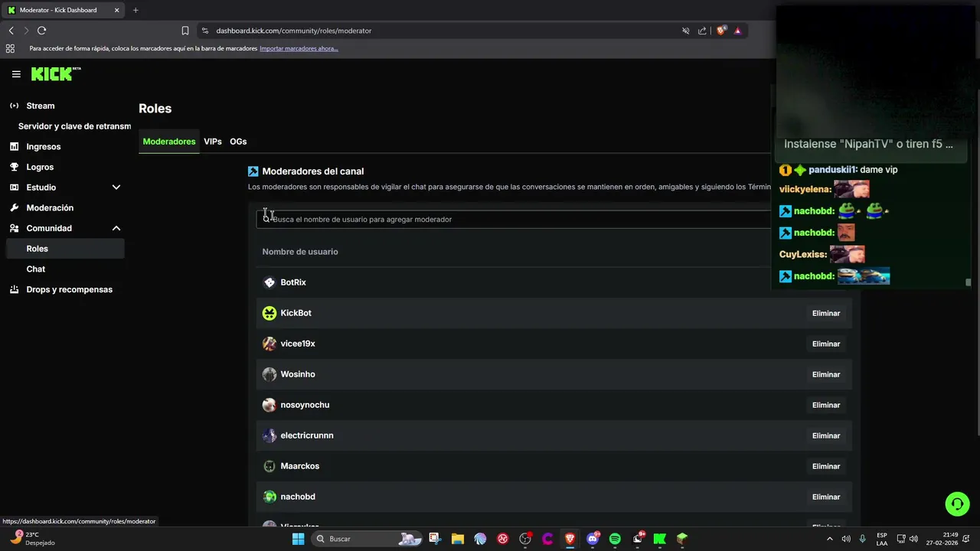
Task: Focus the moderator username search field
Action: pyautogui.click(x=514, y=219)
